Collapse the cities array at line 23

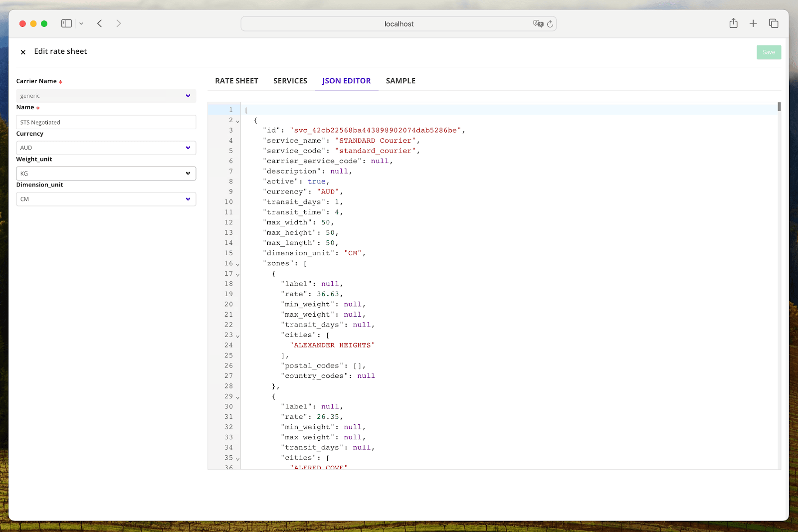point(238,336)
